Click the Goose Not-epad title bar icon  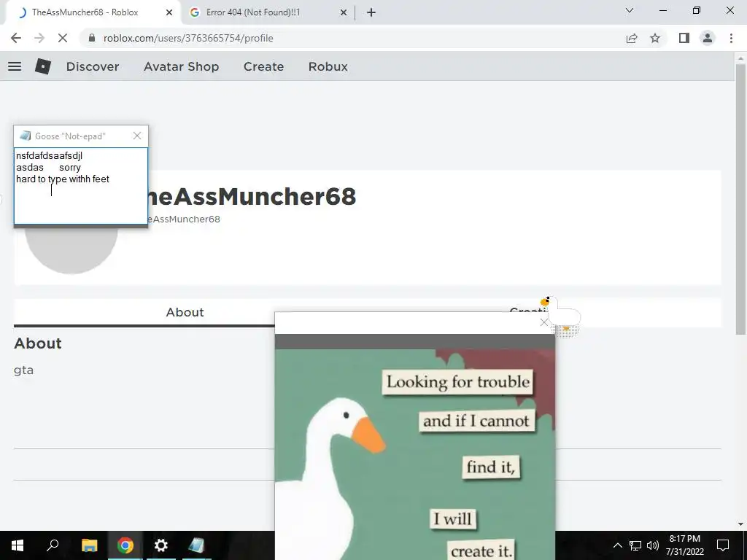[26, 136]
